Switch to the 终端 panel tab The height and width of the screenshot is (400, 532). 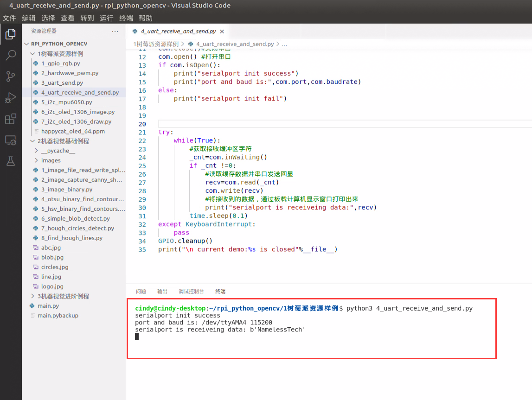tap(220, 292)
